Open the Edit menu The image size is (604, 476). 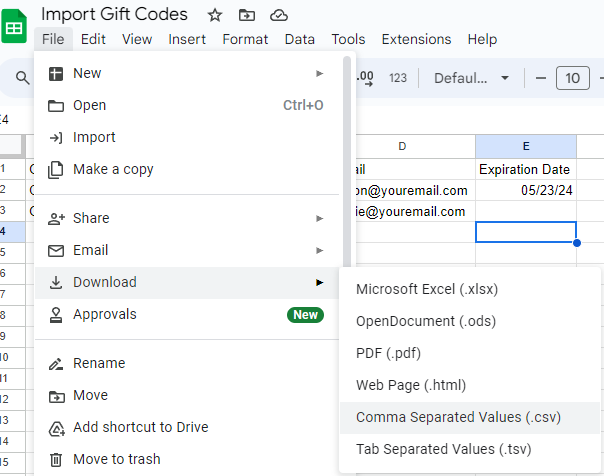click(x=93, y=39)
